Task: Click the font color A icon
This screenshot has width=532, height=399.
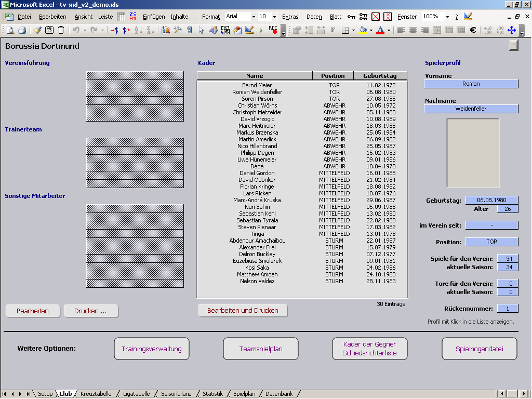Action: tap(381, 30)
